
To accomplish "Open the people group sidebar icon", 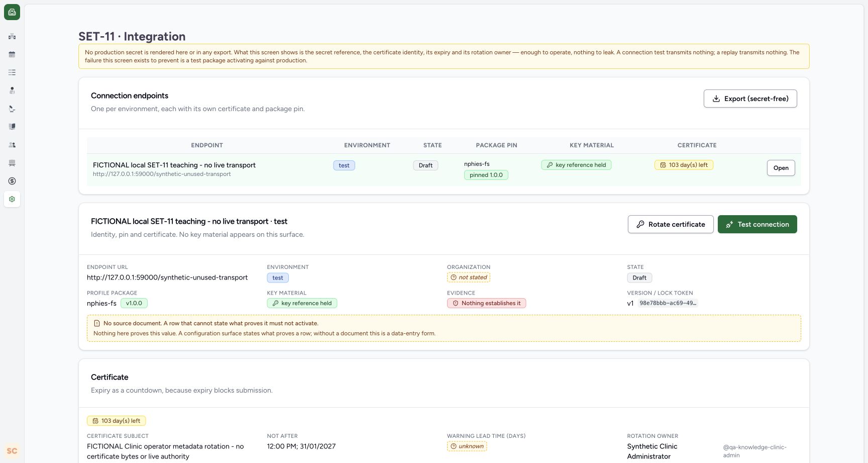I will [12, 145].
